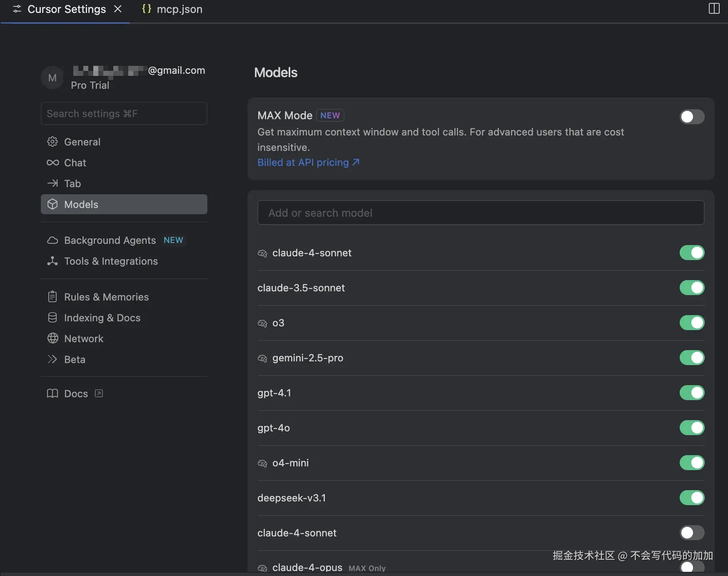Click the Indexing & Docs database icon

pos(52,318)
